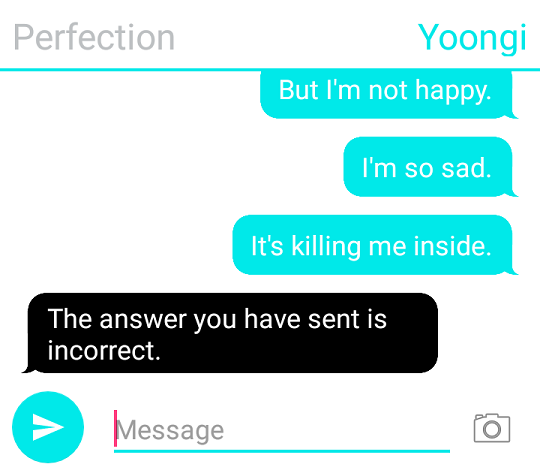This screenshot has height=470, width=540.
Task: Click the word "incorrect." in black bubble
Action: click(104, 351)
